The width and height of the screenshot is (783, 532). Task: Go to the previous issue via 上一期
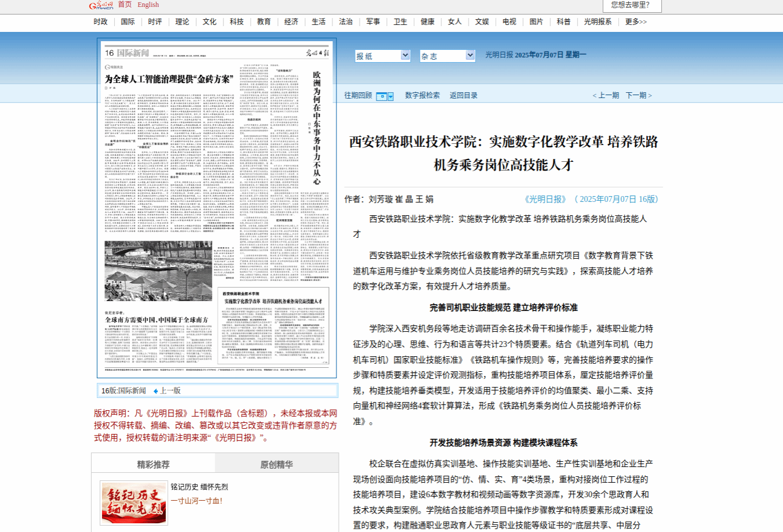(x=606, y=96)
